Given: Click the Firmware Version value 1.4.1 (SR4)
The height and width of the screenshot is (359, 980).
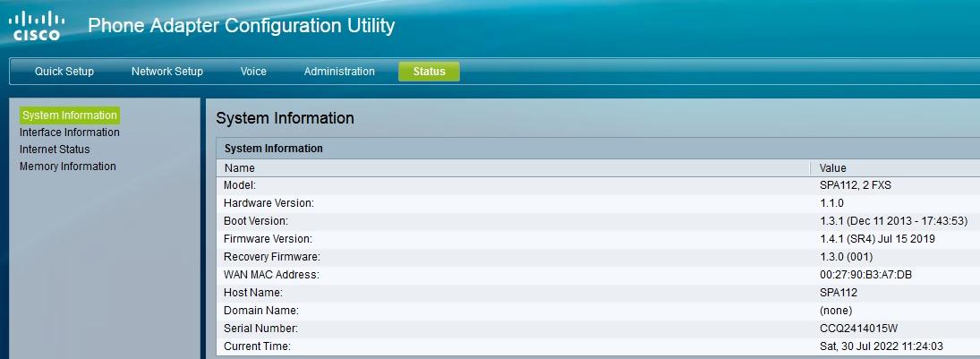Looking at the screenshot, I should click(x=877, y=239).
